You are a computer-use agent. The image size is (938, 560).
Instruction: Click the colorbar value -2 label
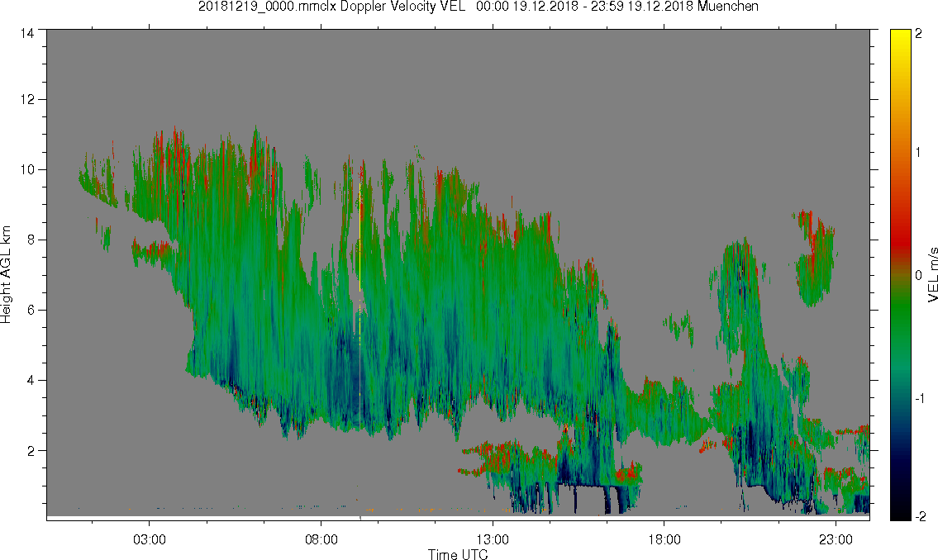coord(919,516)
